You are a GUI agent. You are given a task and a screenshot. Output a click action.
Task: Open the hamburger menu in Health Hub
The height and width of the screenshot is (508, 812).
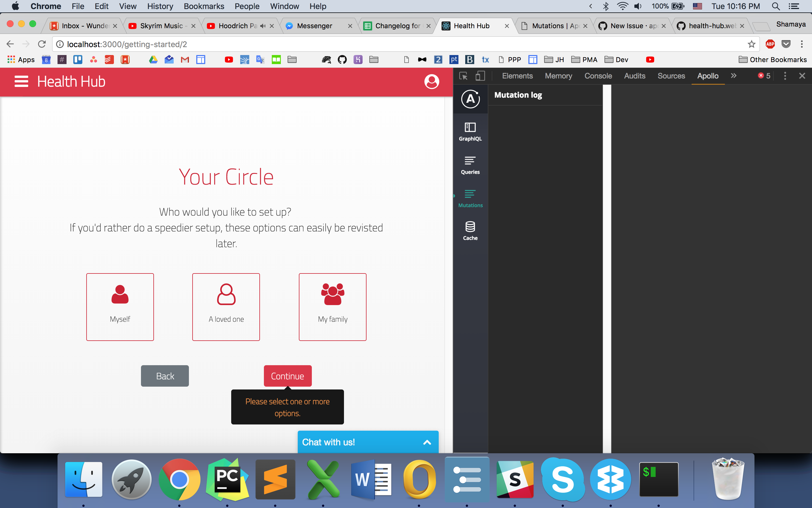tap(21, 82)
